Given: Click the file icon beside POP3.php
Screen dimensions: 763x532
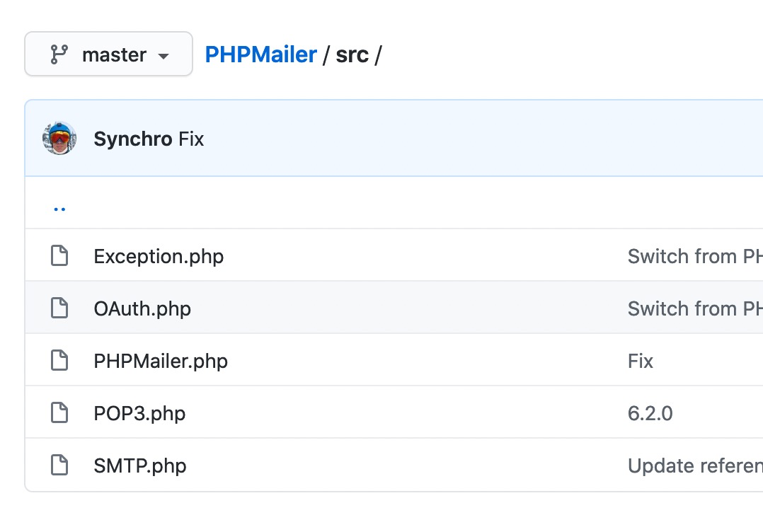Looking at the screenshot, I should point(59,413).
